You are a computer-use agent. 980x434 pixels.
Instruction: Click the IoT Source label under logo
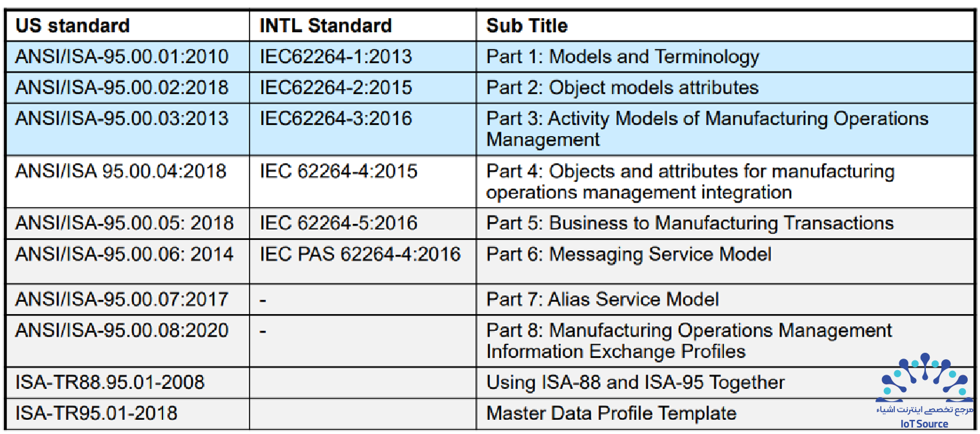point(925,424)
